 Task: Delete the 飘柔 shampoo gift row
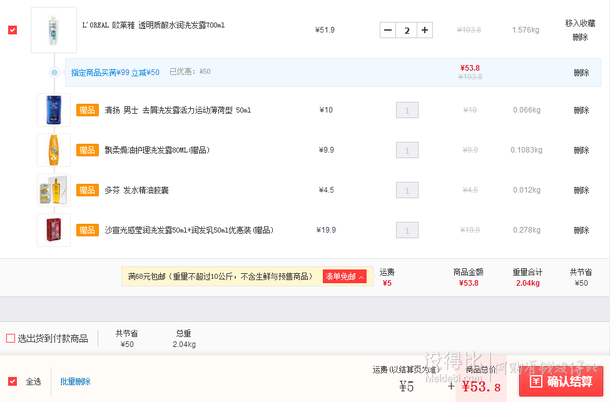point(581,150)
